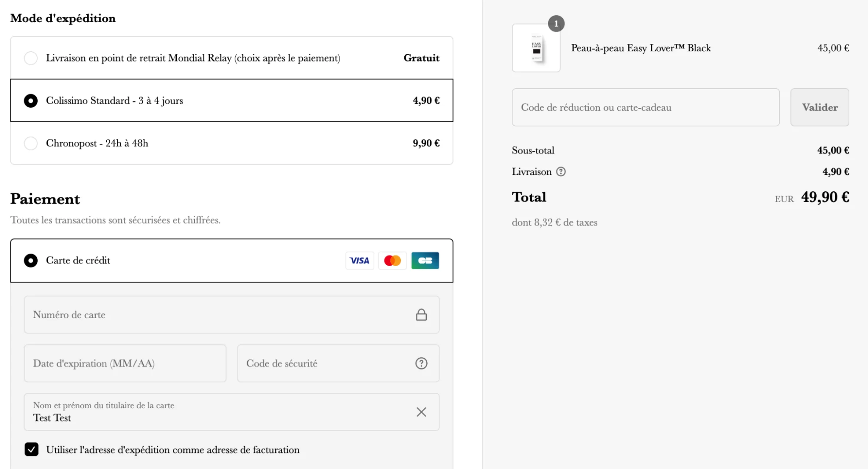Select Colissimo Standard 3 à 4 jours

click(31, 100)
